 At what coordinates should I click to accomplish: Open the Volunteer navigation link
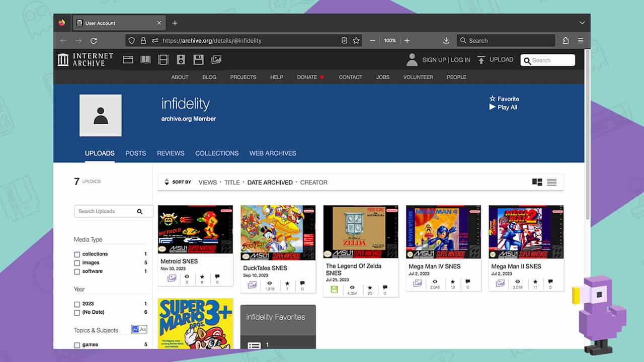pos(418,77)
